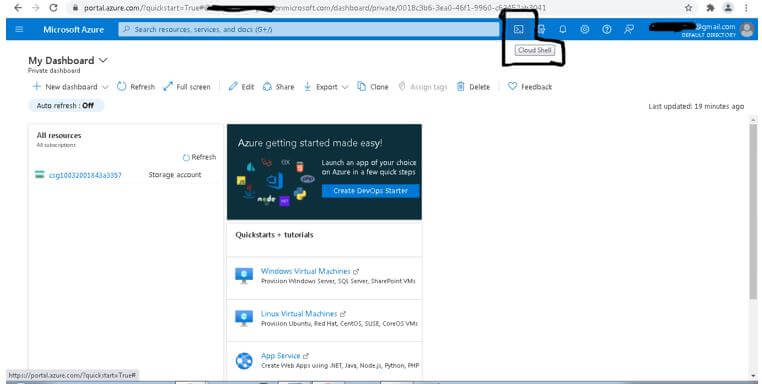This screenshot has height=384, width=762.
Task: Click the Windows Virtual Machines monitor icon
Action: 244,276
